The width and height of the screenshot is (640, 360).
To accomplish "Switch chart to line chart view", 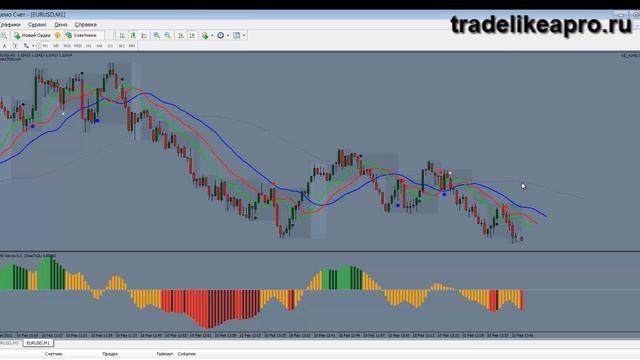I will (144, 36).
